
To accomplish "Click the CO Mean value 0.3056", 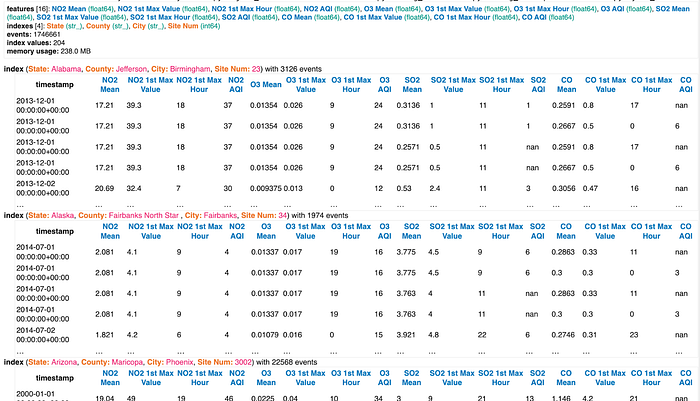I will [x=563, y=188].
